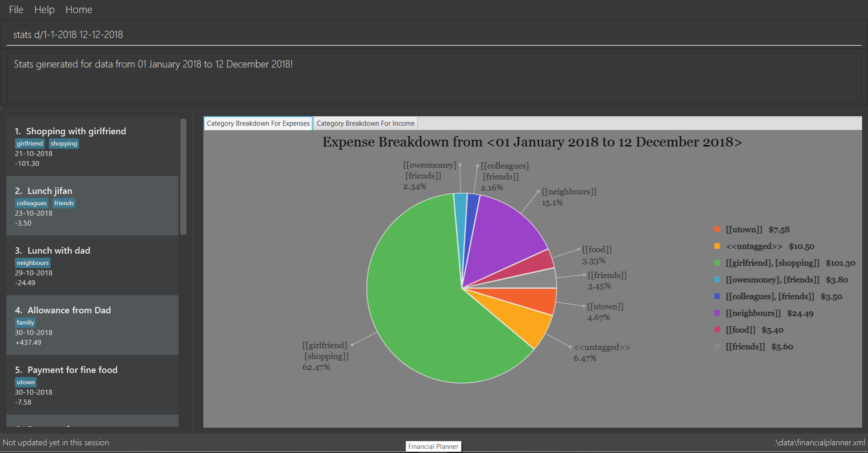
Task: Select Category Breakdown For Expenses tab
Action: (258, 123)
